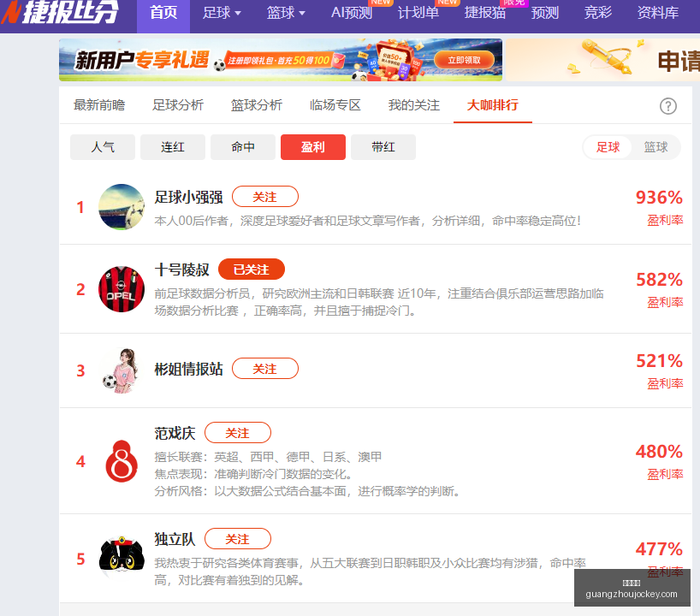Follow 彬姐情报站 with 关注 button
Viewport: 700px width, 616px height.
265,369
